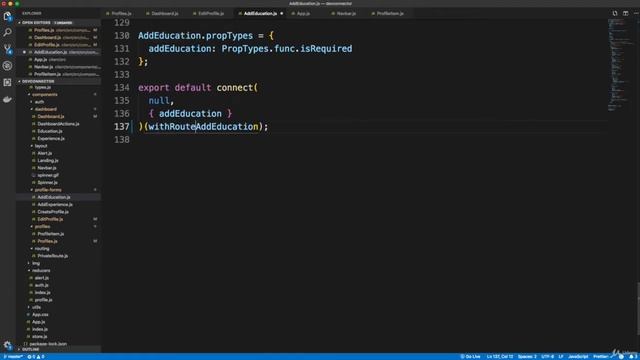Click the Ln 137 cursor position indicator
This screenshot has width=640, height=360.
(500, 357)
